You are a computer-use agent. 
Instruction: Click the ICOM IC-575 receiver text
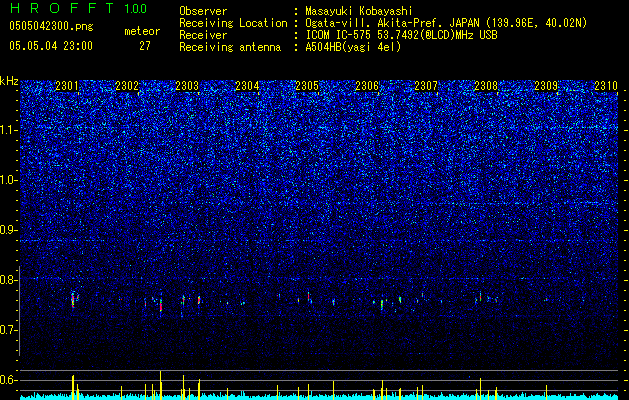(401, 35)
